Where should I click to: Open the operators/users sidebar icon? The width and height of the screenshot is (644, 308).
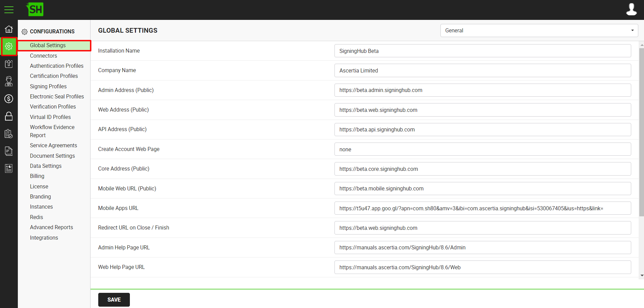point(9,81)
